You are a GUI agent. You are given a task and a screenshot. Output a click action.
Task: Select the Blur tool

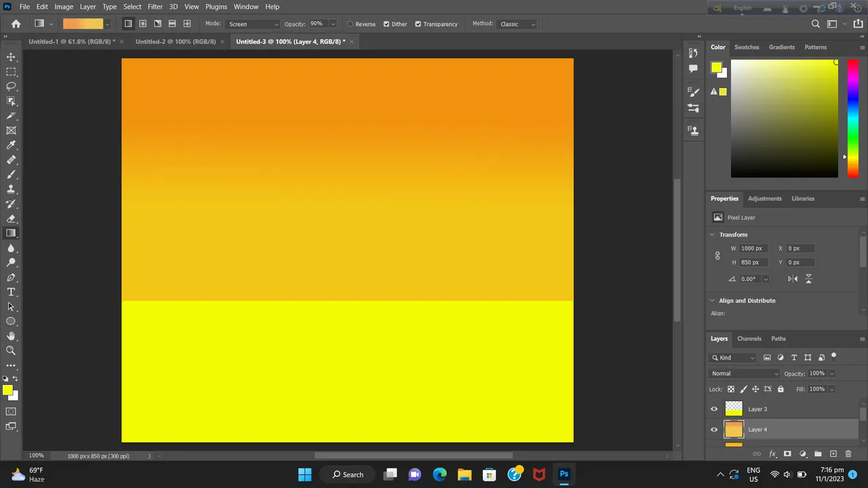(11, 248)
